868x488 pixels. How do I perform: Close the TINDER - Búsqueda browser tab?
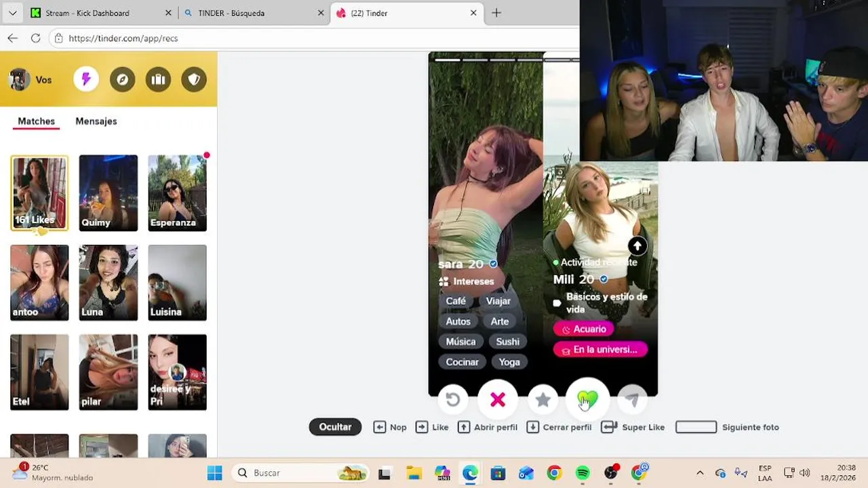click(321, 13)
